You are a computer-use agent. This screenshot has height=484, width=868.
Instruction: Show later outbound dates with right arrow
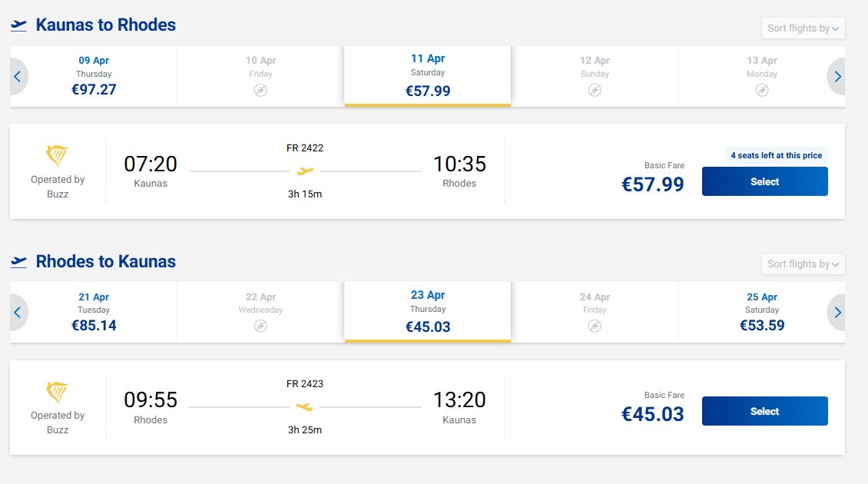tap(837, 77)
